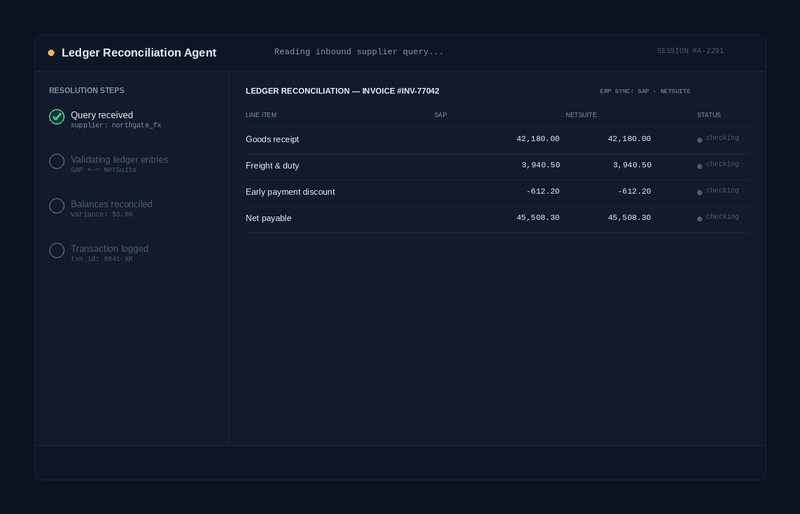
Task: Select the Goods receipt line item
Action: (272, 139)
